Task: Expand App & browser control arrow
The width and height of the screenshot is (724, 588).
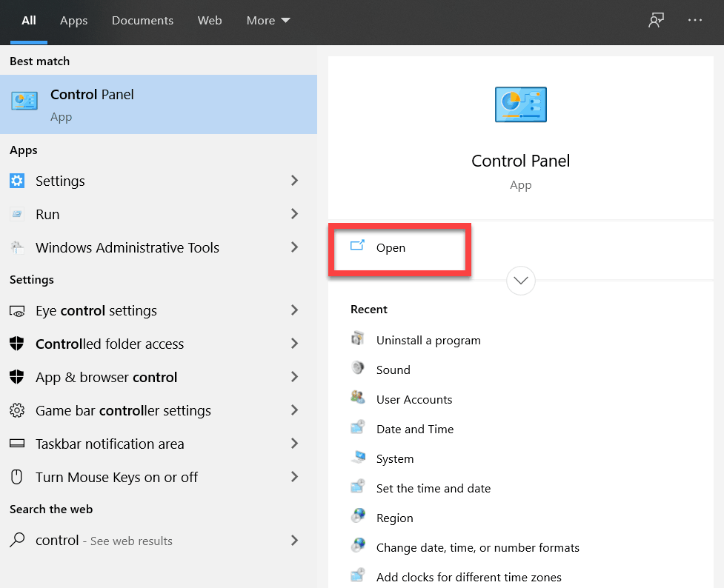Action: (295, 377)
